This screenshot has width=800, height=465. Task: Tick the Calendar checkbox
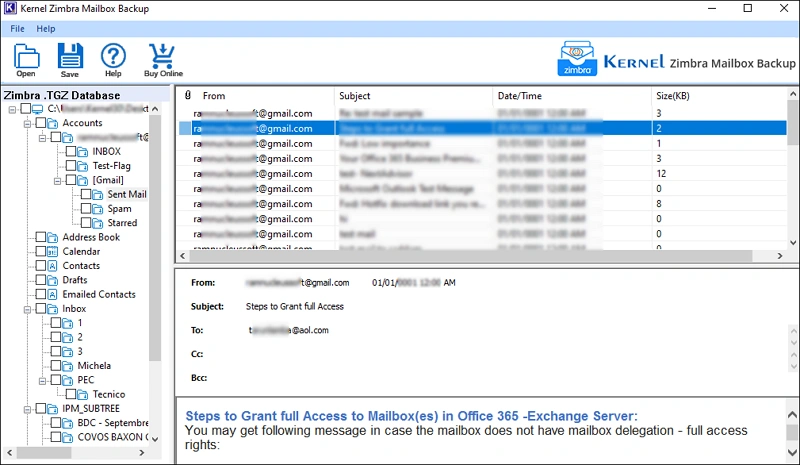click(41, 252)
